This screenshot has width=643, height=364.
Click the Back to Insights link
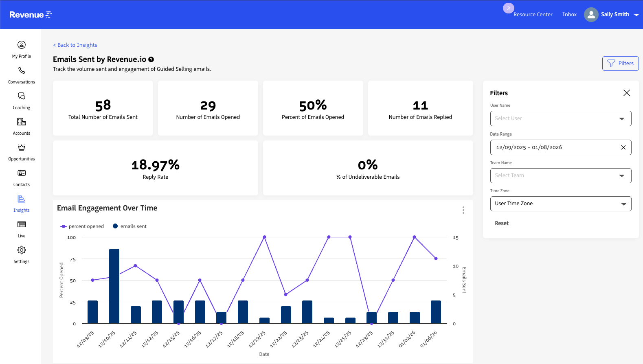(x=75, y=45)
